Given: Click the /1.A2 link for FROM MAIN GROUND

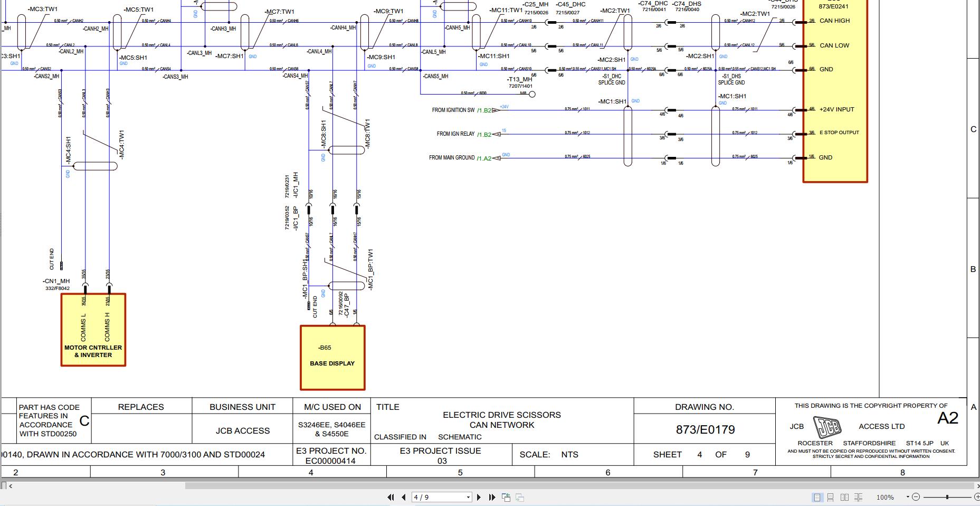Looking at the screenshot, I should coord(484,158).
